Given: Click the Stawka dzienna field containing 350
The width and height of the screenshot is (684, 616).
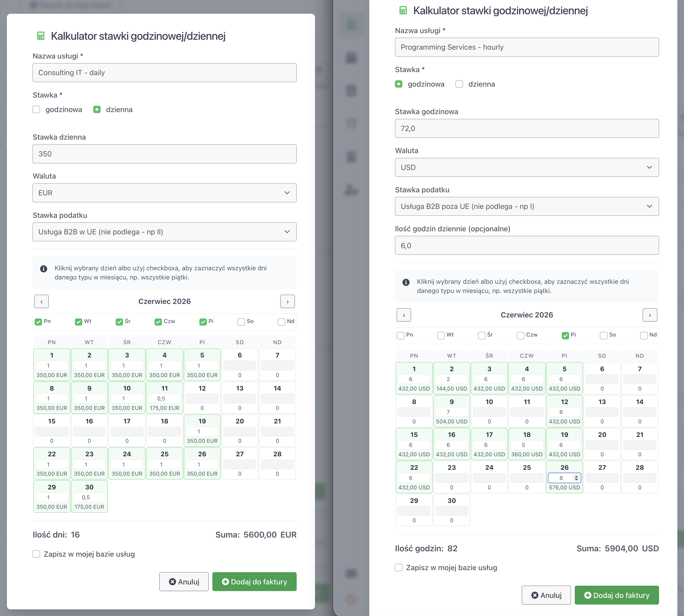Looking at the screenshot, I should click(x=165, y=154).
